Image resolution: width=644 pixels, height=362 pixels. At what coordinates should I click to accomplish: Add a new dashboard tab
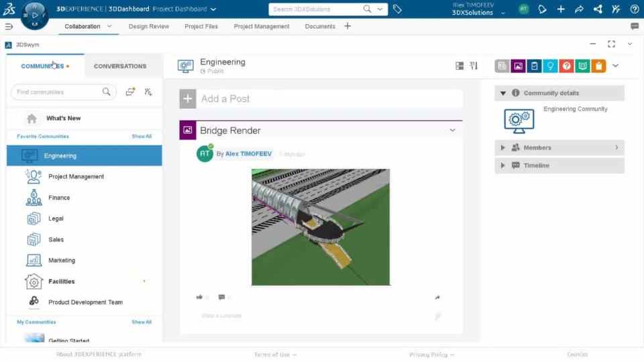347,26
